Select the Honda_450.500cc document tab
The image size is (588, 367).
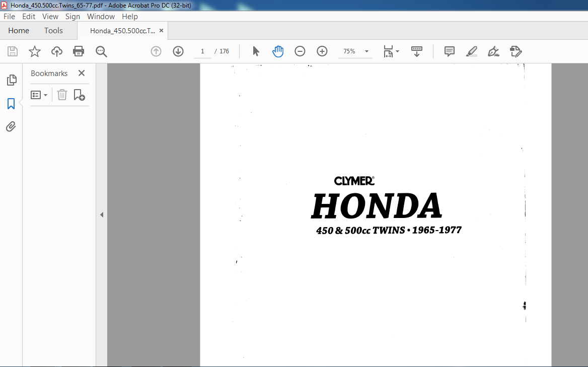[122, 31]
